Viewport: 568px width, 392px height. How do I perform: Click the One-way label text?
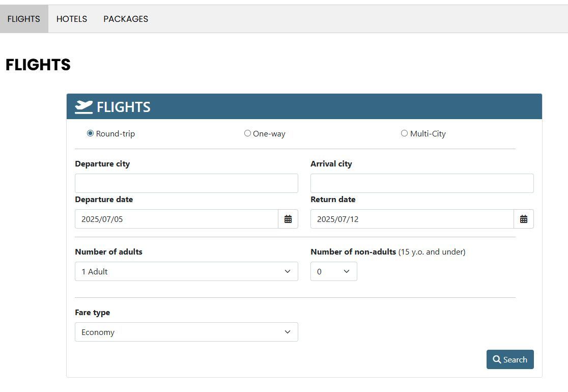click(269, 134)
